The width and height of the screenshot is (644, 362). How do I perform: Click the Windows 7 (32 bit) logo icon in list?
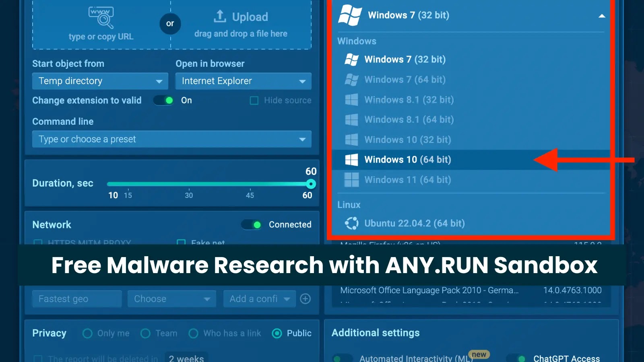point(351,60)
